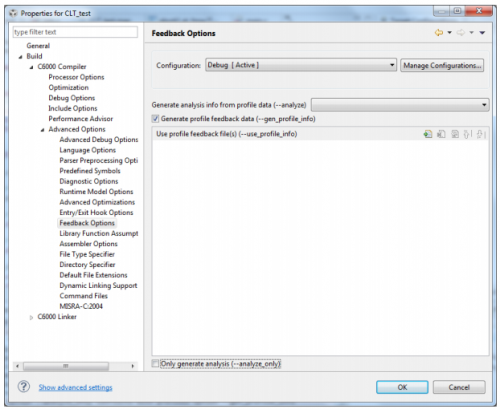The width and height of the screenshot is (500, 409).
Task: Uncheck Generate profile feedback data checkbox
Action: [x=155, y=119]
